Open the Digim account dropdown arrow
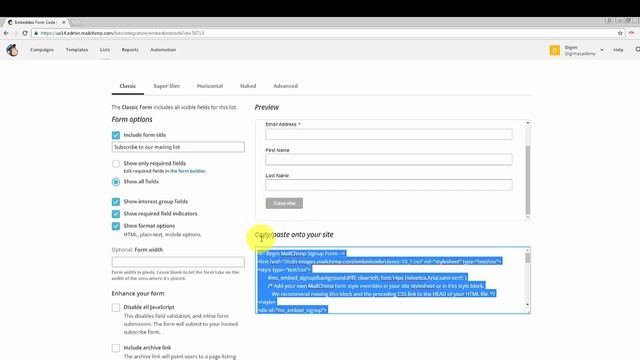Screen dimensions: 640x360 pyautogui.click(x=602, y=50)
